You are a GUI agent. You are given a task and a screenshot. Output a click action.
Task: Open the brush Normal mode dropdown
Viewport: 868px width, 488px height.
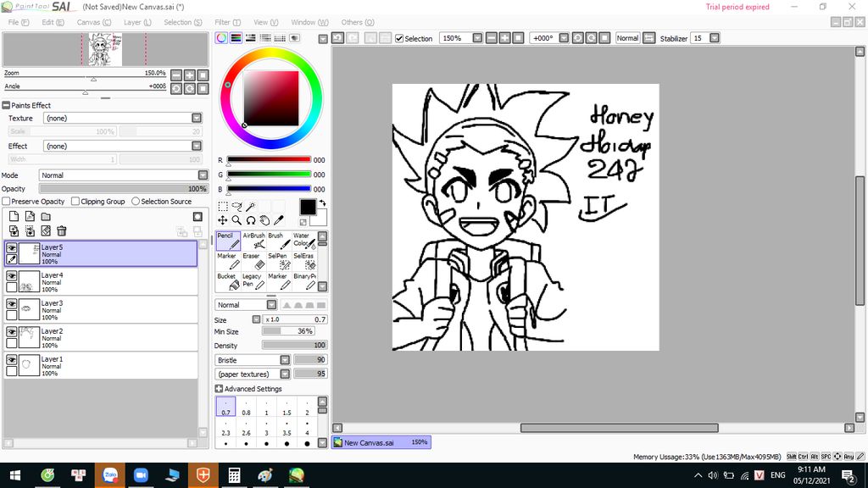[x=271, y=305]
